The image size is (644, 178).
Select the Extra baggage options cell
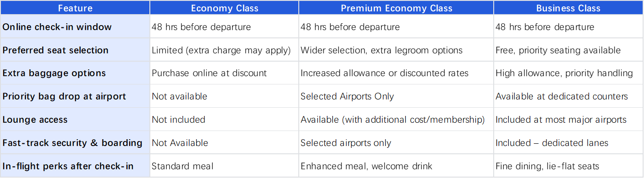75,73
